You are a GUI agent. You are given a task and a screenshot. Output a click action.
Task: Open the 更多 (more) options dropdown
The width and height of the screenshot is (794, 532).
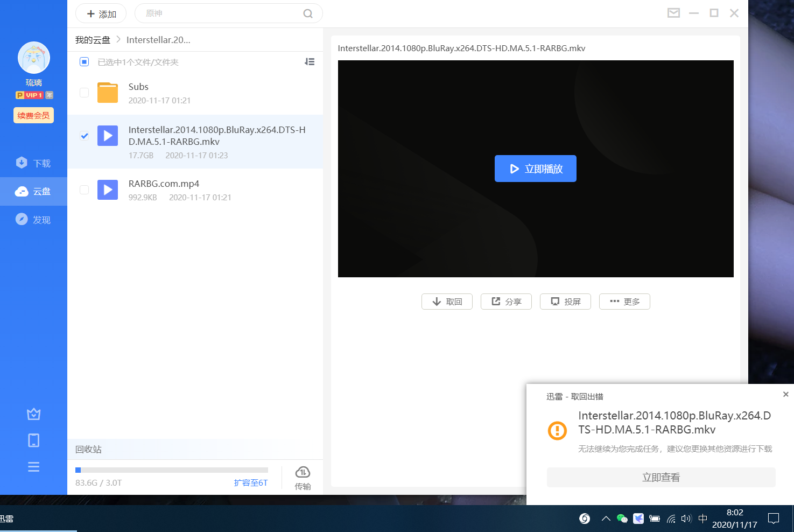tap(624, 302)
